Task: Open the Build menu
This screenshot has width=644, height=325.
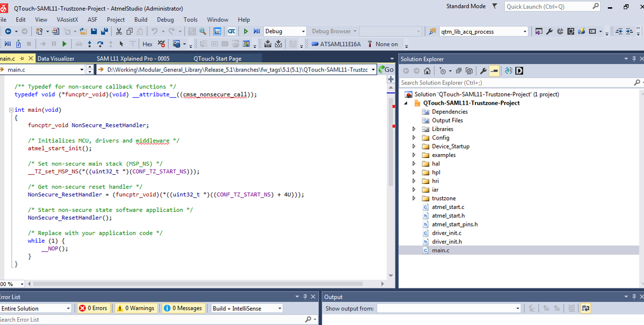Action: tap(141, 20)
